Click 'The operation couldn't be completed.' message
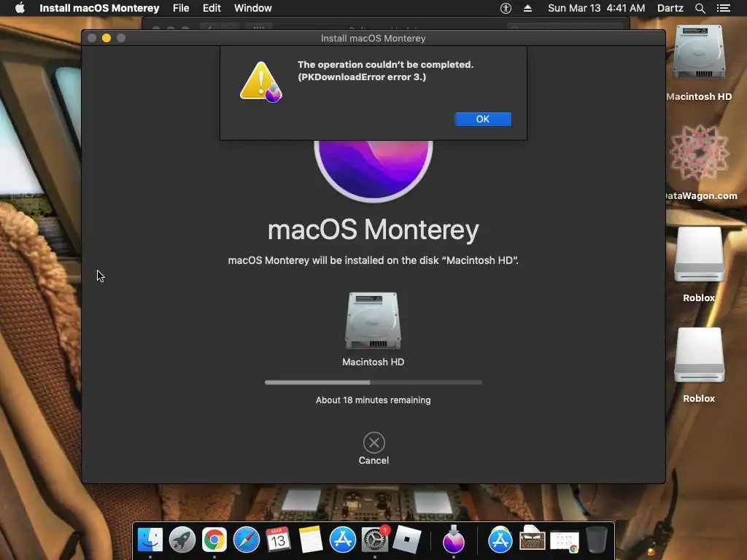Viewport: 747px width, 560px height. [x=385, y=64]
